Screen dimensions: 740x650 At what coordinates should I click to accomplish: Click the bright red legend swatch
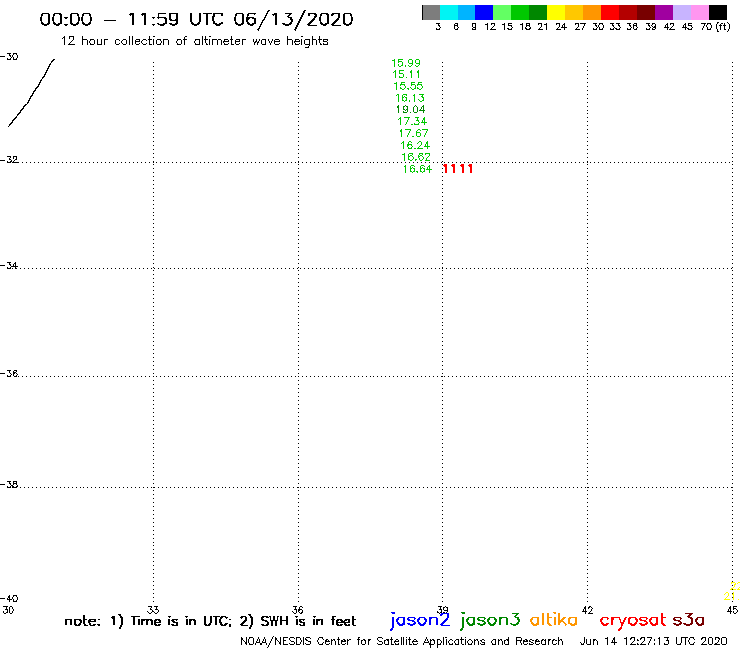(610, 13)
